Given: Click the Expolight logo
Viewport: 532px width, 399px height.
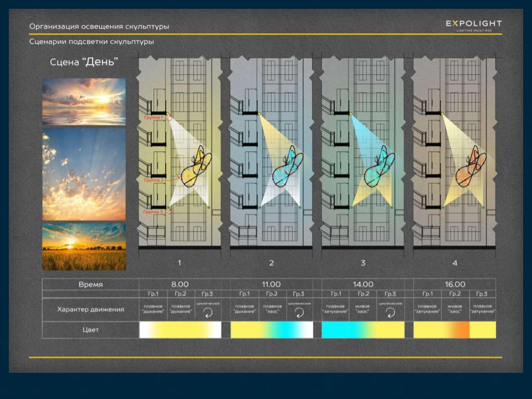Looking at the screenshot, I should pos(474,25).
